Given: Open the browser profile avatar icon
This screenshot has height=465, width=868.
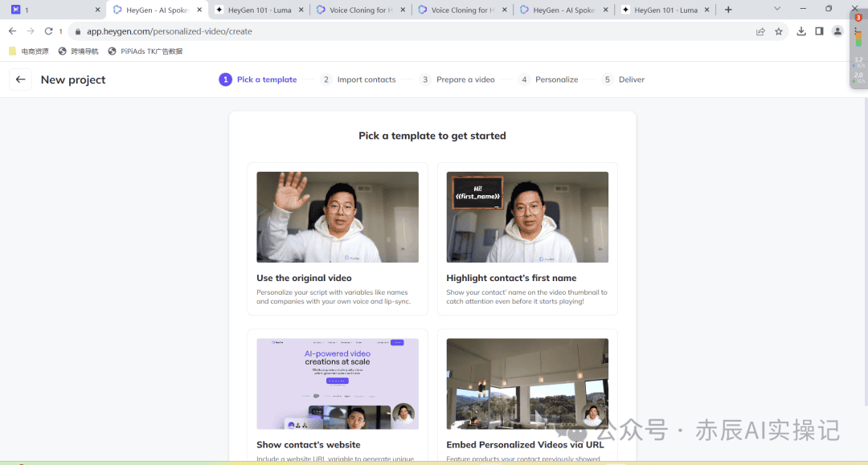Looking at the screenshot, I should click(837, 31).
